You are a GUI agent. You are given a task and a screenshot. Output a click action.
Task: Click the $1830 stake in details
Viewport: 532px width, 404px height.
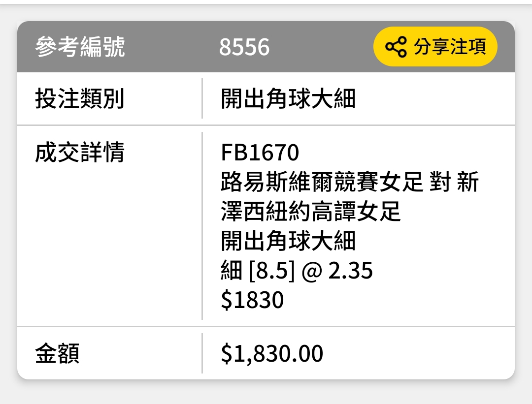(252, 300)
